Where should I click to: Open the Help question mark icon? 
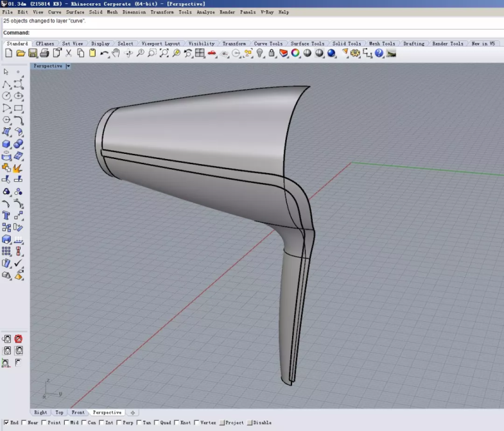(x=379, y=53)
